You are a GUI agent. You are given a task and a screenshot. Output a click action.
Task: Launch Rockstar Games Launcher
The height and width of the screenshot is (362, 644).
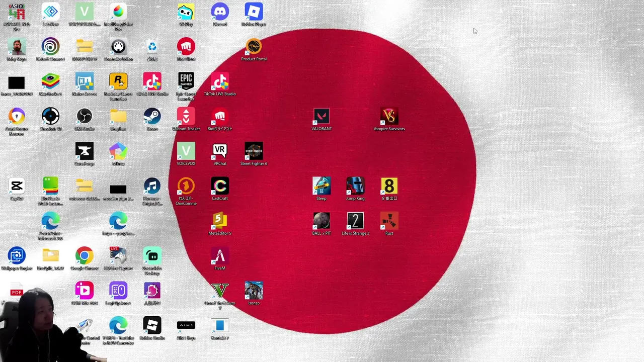(118, 81)
